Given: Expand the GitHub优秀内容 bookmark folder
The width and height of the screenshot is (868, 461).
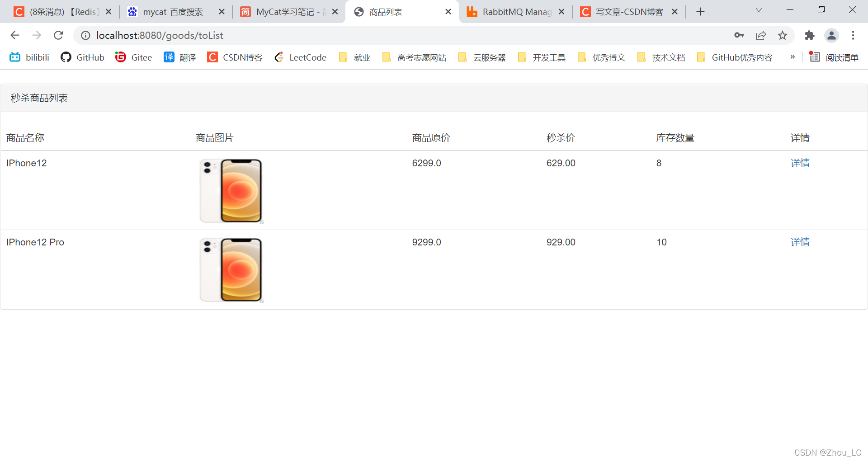Looking at the screenshot, I should tap(735, 57).
